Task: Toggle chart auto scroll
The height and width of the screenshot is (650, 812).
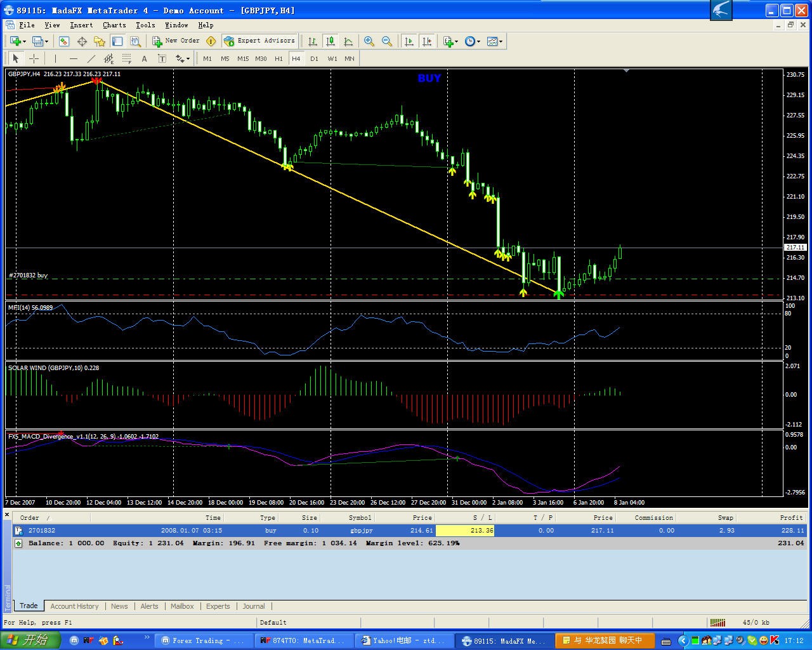Action: [409, 41]
